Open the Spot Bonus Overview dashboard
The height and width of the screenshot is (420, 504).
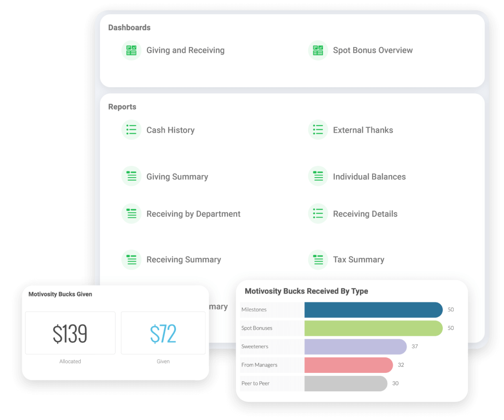tap(373, 50)
